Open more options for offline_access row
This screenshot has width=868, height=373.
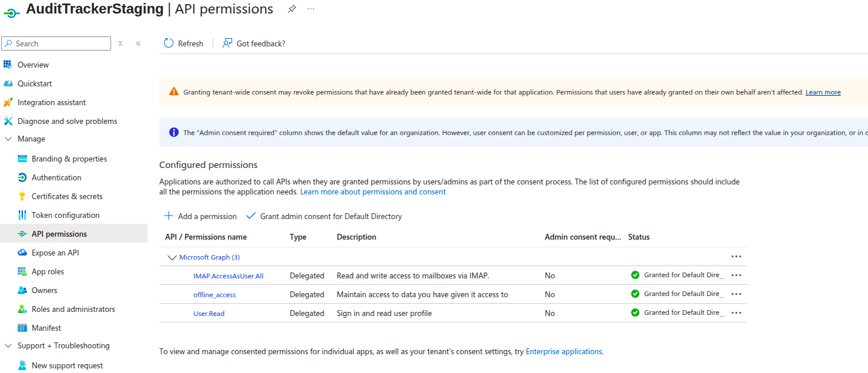[736, 294]
